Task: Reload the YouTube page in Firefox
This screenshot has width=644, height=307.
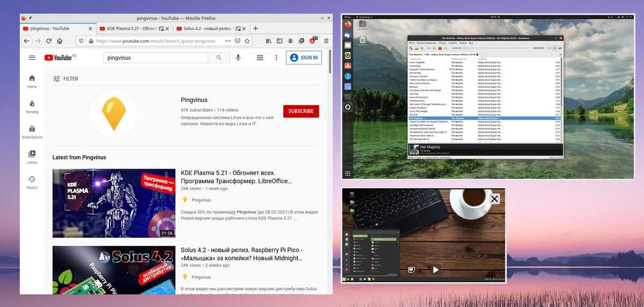Action: (49, 41)
